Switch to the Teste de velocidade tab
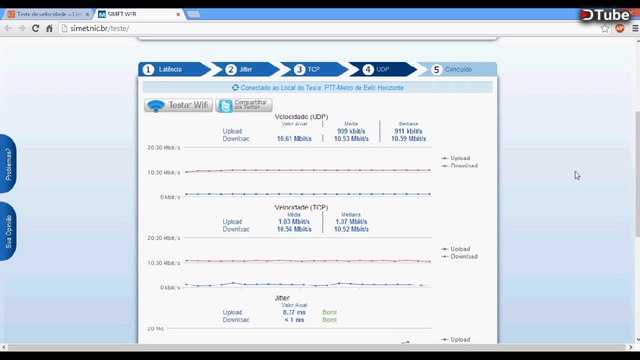Viewport: 640px width, 360px height. click(48, 14)
